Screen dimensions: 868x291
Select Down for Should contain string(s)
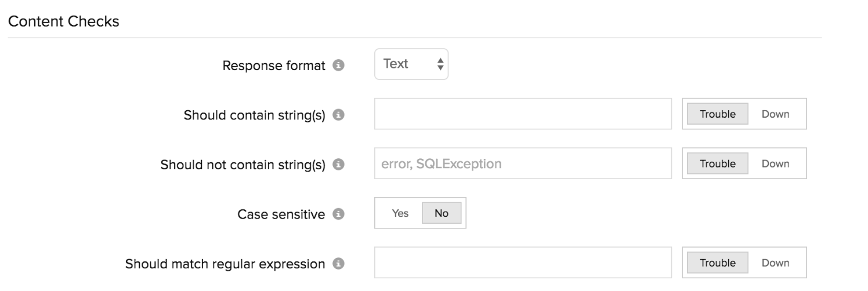[x=775, y=114]
